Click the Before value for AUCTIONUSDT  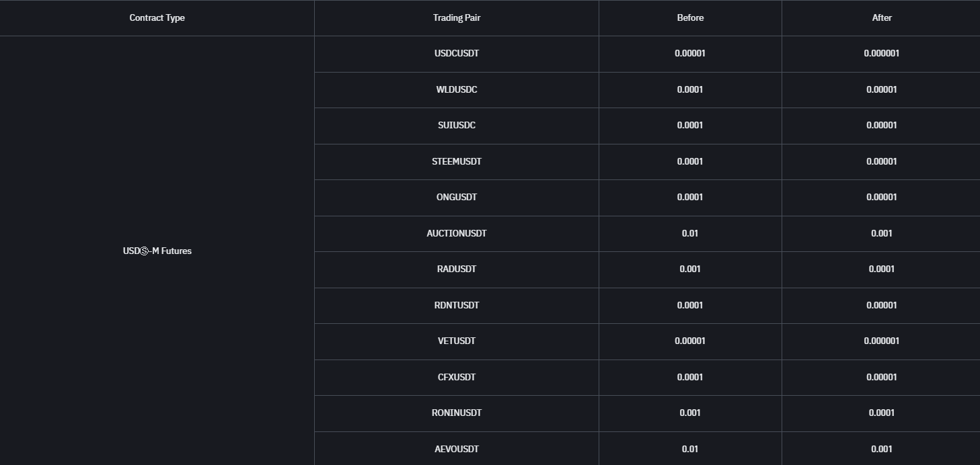click(x=690, y=233)
